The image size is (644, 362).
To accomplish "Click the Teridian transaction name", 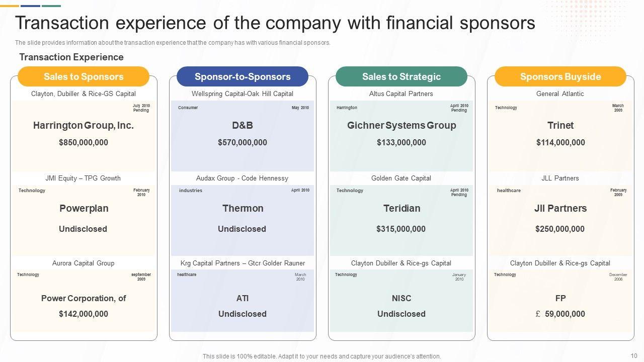I will click(401, 208).
